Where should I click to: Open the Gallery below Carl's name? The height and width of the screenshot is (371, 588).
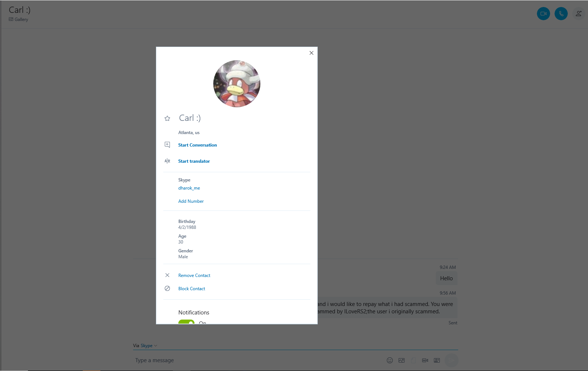pyautogui.click(x=18, y=19)
